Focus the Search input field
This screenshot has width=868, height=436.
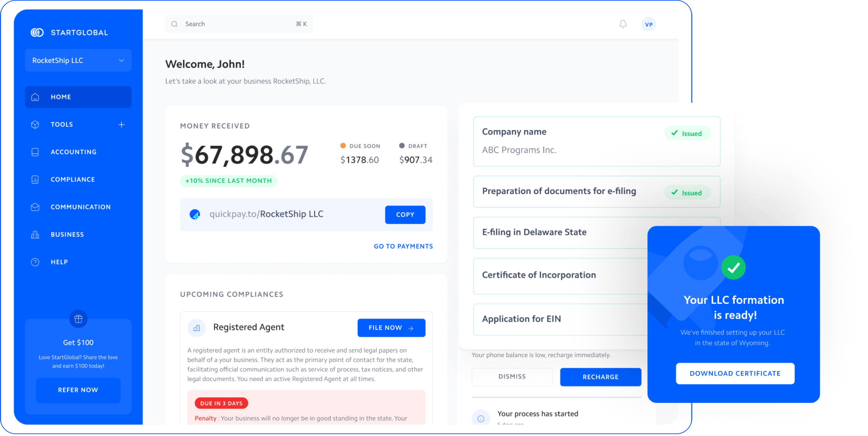[x=236, y=24]
